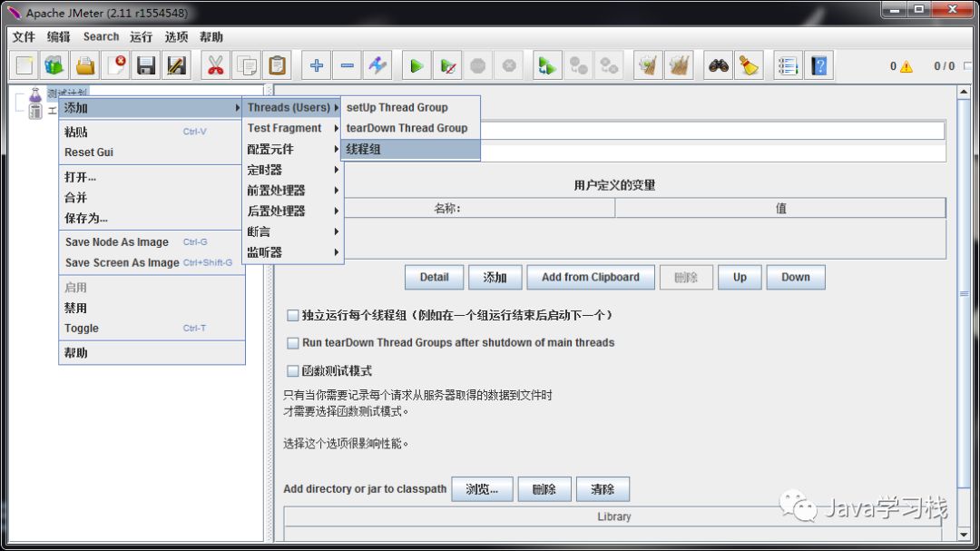Click the Expand All plus icon
The image size is (980, 551).
tap(317, 65)
